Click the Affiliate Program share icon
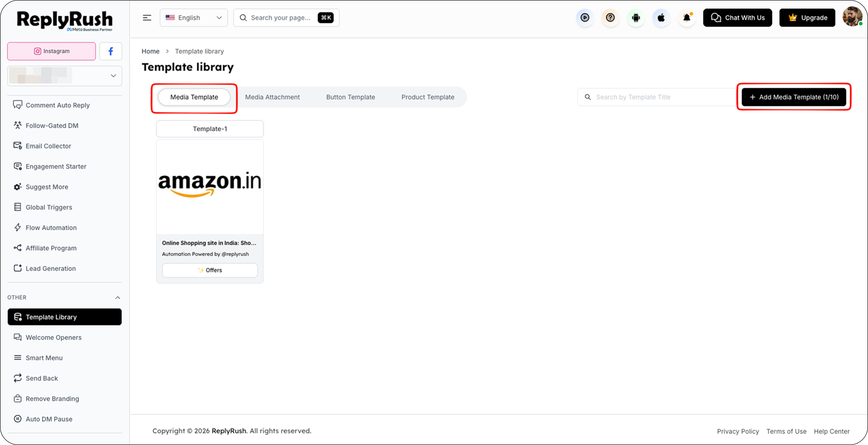Screen dimensions: 868x445 pyautogui.click(x=18, y=248)
